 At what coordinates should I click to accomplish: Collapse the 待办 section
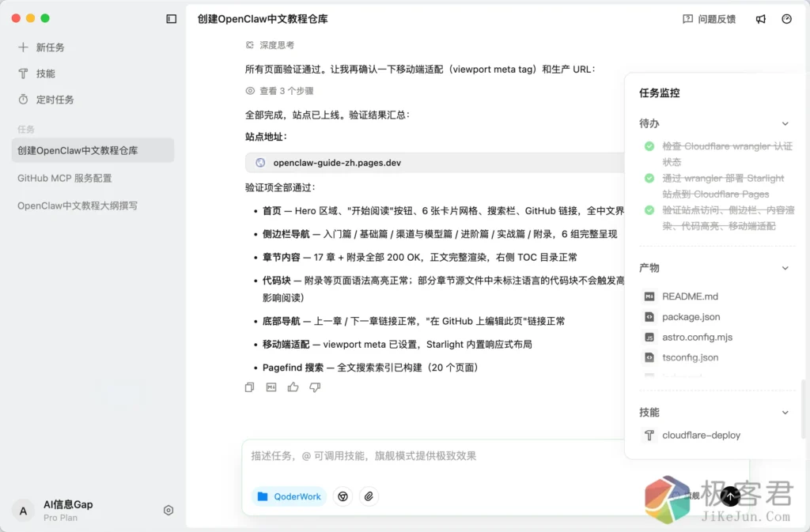coord(785,124)
